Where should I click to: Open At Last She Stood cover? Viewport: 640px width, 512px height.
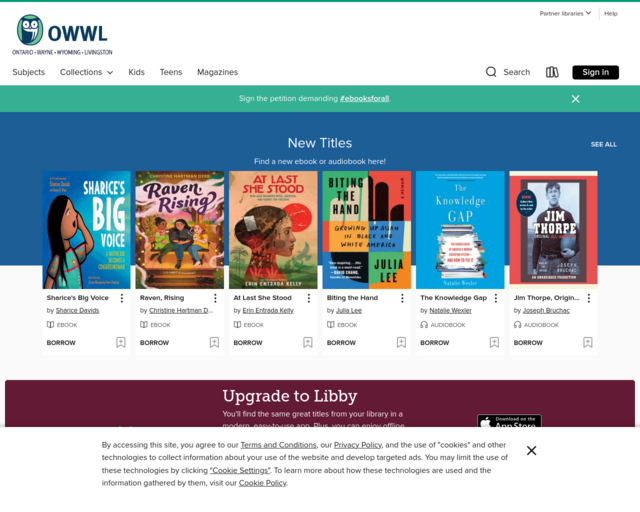pyautogui.click(x=273, y=230)
